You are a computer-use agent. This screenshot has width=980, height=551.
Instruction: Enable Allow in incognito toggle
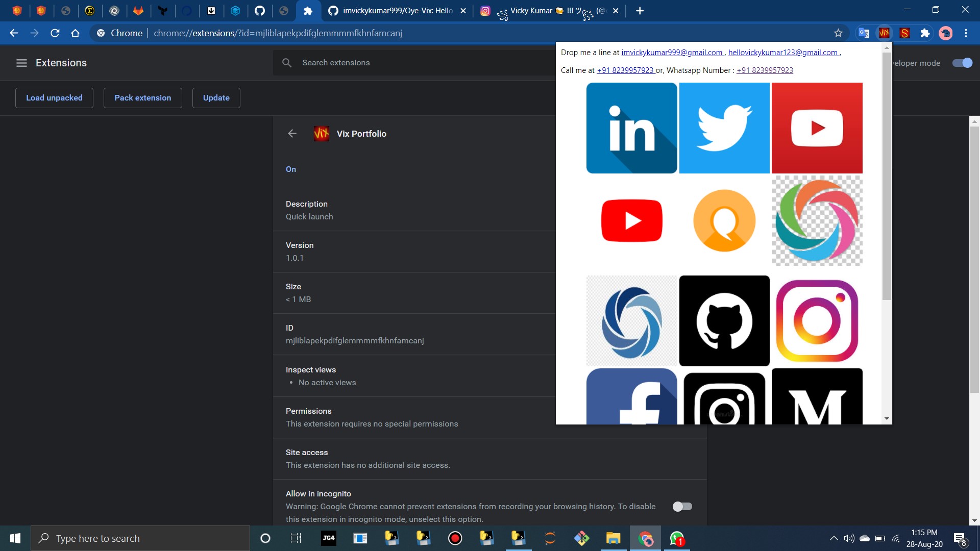coord(682,507)
